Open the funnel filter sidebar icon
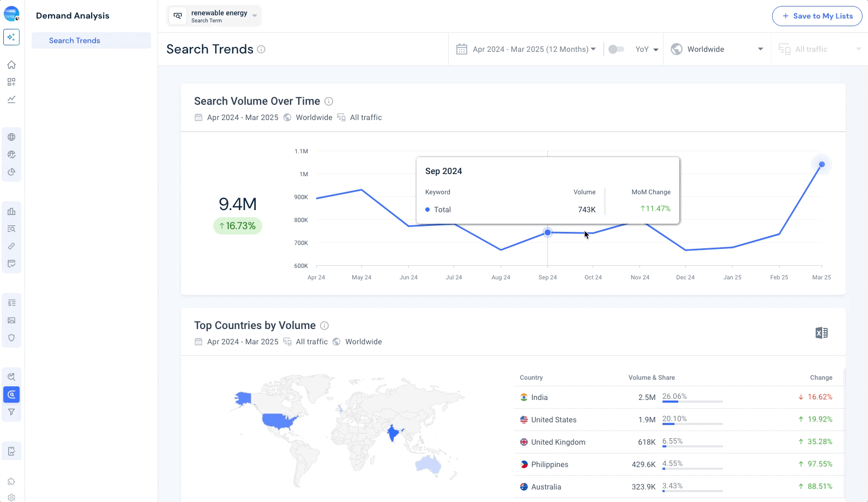Screen dimensions: 868x502 click(11, 412)
